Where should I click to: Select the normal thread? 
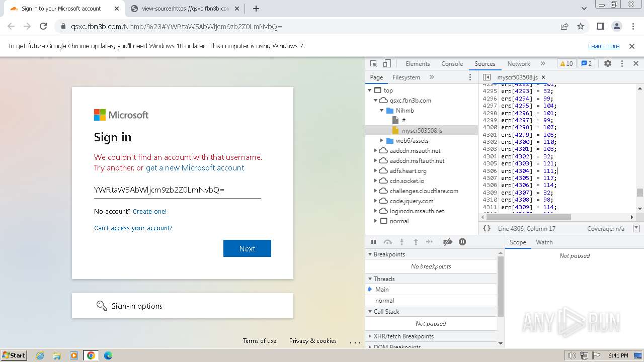[431, 301]
